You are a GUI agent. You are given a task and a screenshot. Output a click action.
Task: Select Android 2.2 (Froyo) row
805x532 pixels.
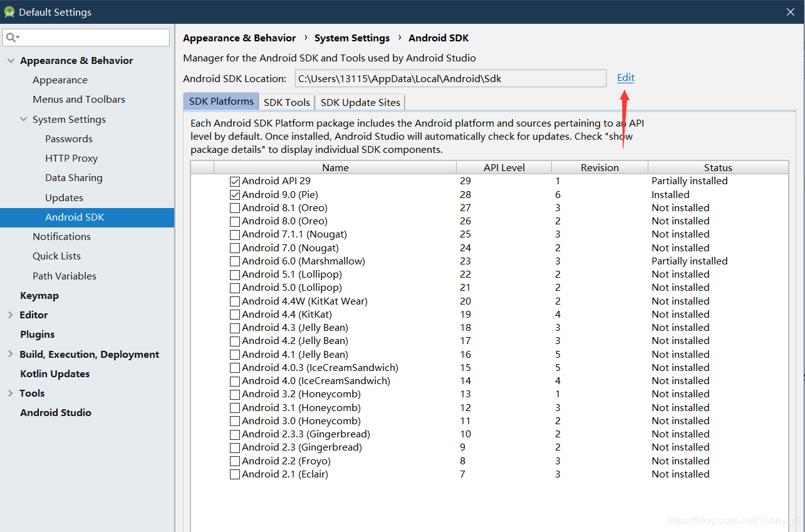click(x=489, y=461)
